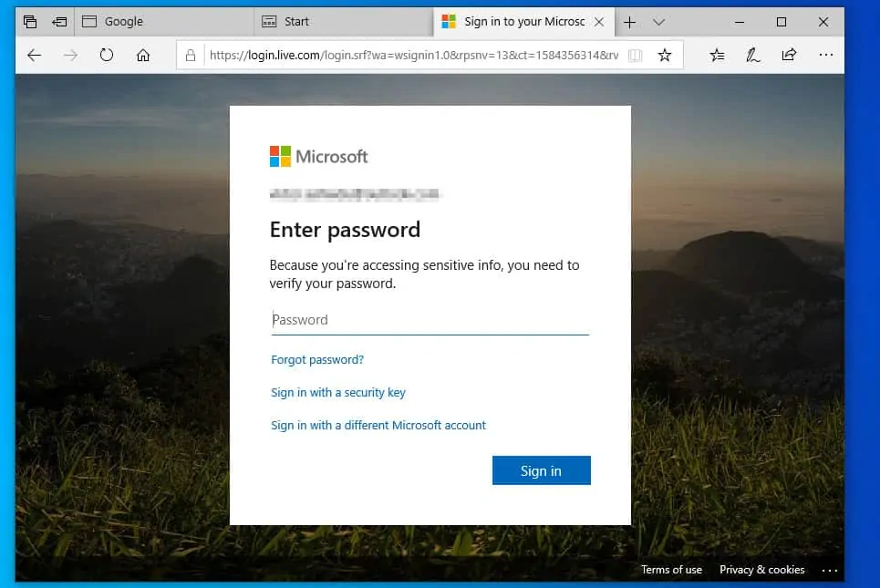Click the Refresh page icon
This screenshot has width=880, height=588.
tap(107, 56)
